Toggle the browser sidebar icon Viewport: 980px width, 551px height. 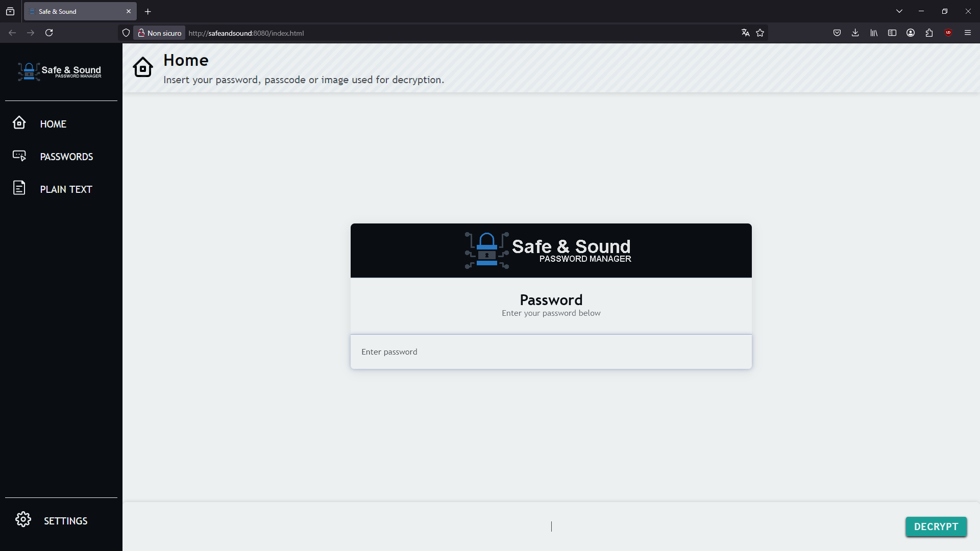coord(892,33)
